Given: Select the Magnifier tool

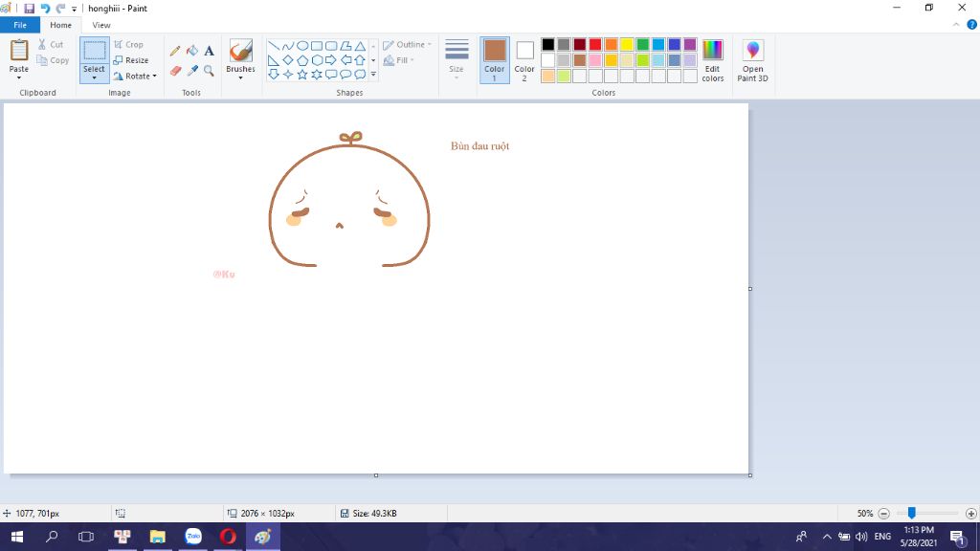Looking at the screenshot, I should tap(209, 71).
